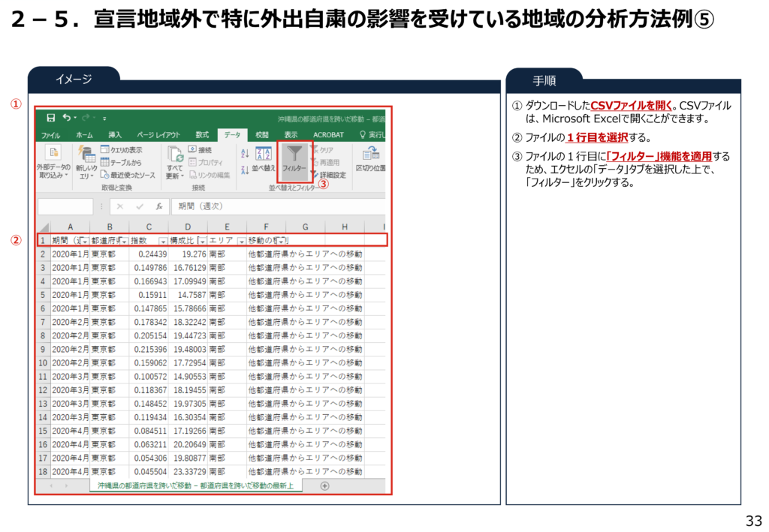Open the Sort (並べ替え) dialog icon

click(x=264, y=156)
